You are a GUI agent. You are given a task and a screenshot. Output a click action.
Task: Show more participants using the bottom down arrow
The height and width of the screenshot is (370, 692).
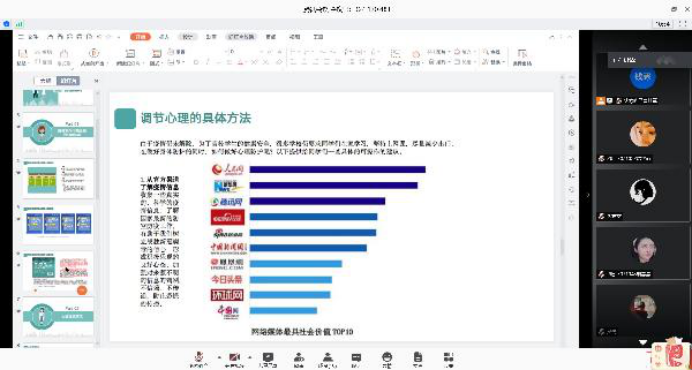point(643,342)
